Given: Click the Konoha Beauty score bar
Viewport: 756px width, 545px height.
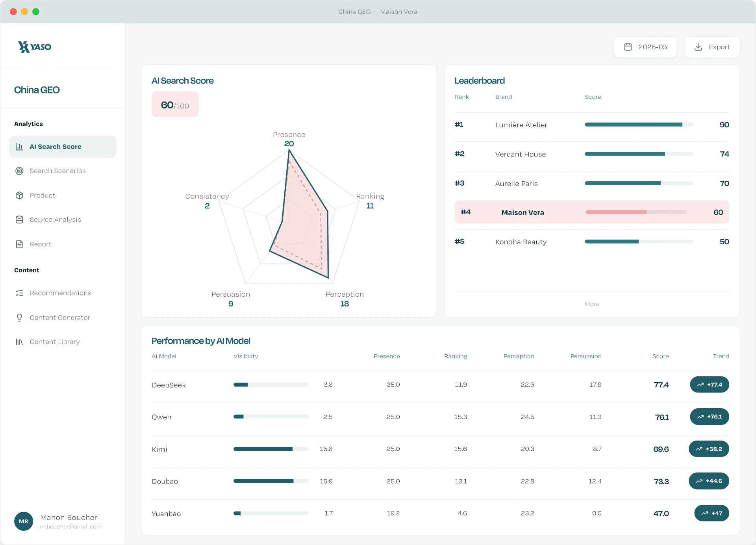Looking at the screenshot, I should (639, 242).
